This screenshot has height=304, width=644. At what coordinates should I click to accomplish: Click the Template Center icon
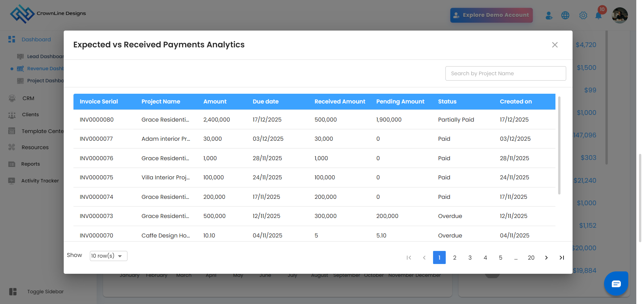(x=12, y=131)
